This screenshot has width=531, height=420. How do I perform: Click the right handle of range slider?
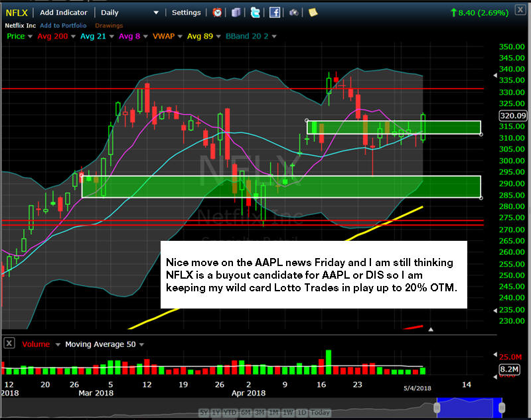(x=502, y=407)
